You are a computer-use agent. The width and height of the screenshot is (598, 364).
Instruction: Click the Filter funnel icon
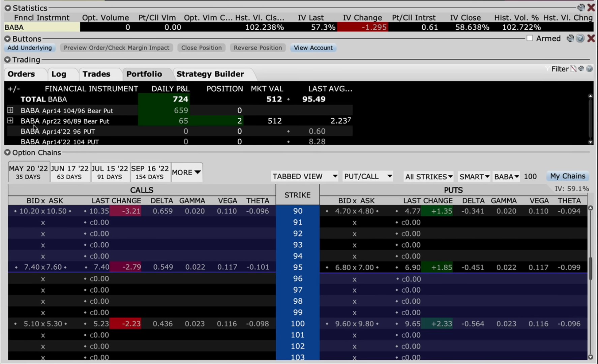click(x=547, y=69)
